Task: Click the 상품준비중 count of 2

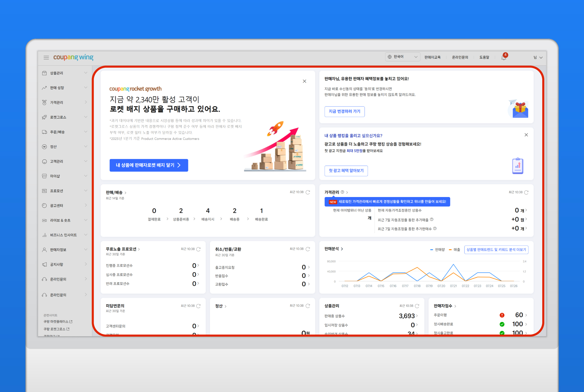Action: (181, 211)
